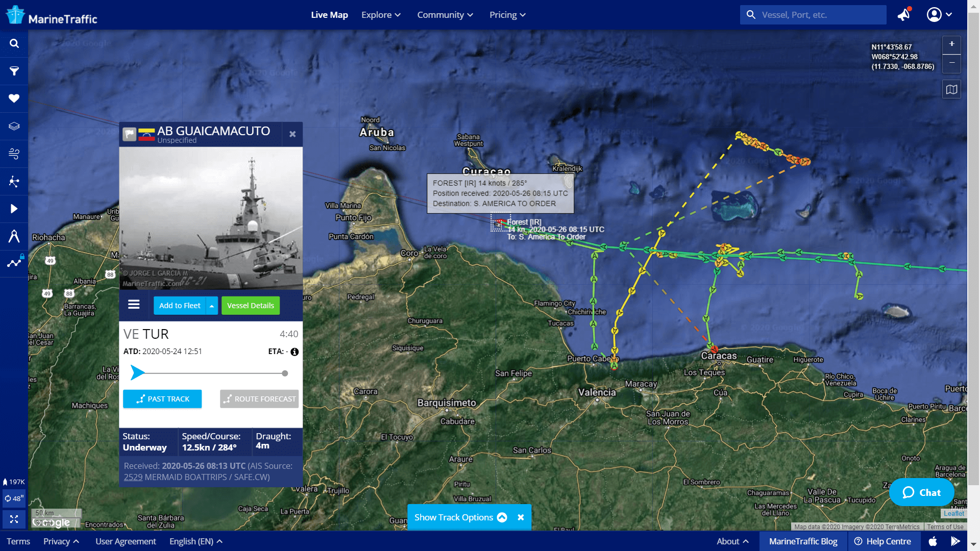Screen dimensions: 980x551
Task: Close the AB GUAICAMACUTO vessel panel
Action: (x=292, y=134)
